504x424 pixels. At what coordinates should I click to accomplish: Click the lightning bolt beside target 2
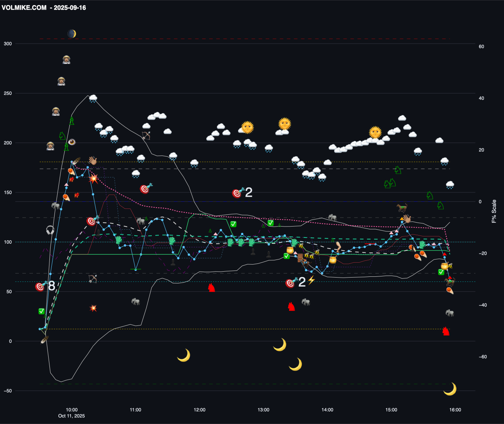pos(311,280)
